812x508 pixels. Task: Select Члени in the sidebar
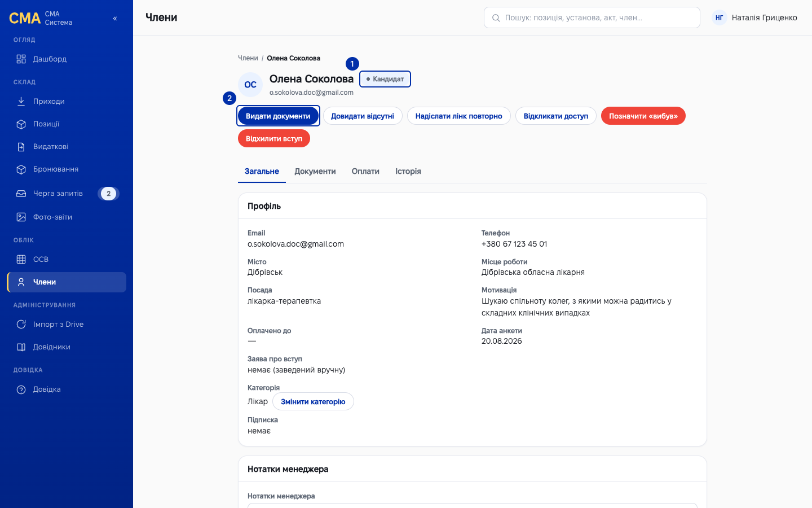point(67,282)
